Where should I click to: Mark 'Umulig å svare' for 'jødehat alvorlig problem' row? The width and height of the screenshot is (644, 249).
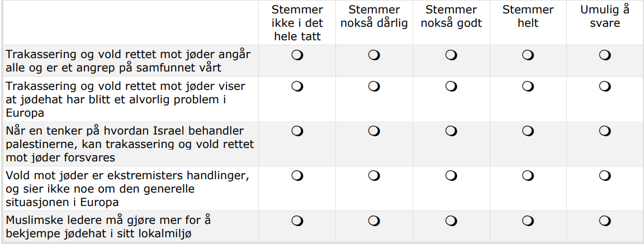pyautogui.click(x=604, y=87)
